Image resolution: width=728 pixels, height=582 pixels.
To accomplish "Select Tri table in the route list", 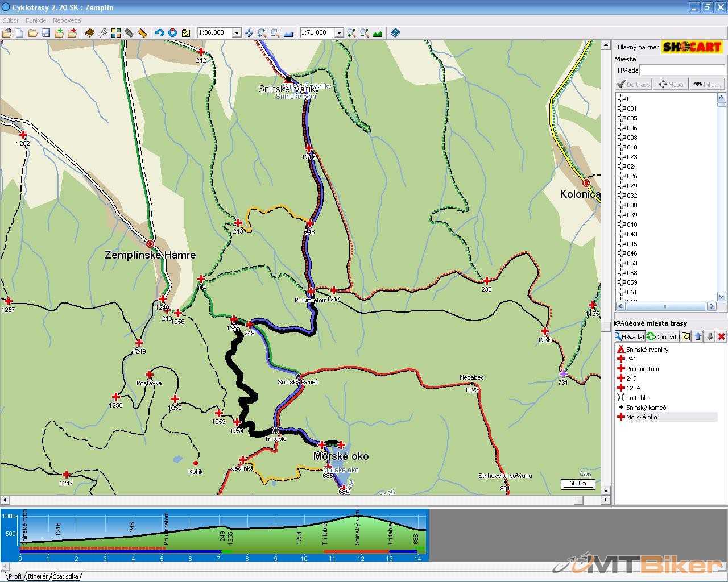I will (x=637, y=398).
